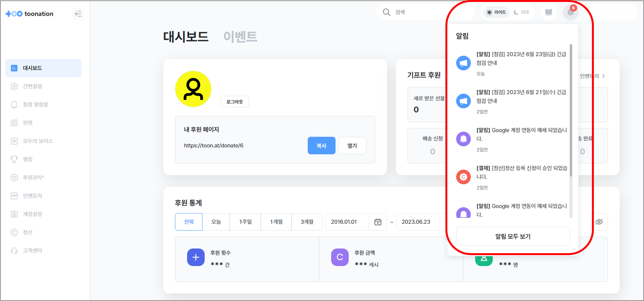Copy the donation page URL with 복사
644x301 pixels.
tap(321, 145)
